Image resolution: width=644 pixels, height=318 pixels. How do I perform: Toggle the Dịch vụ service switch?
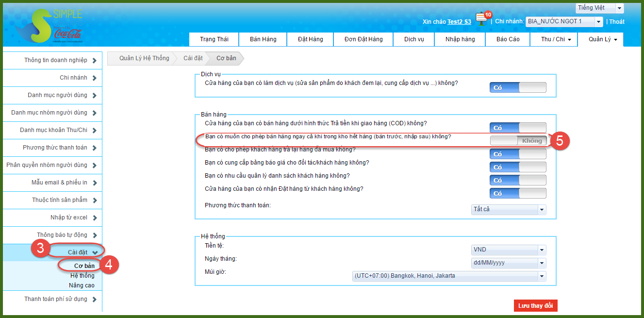coord(518,87)
